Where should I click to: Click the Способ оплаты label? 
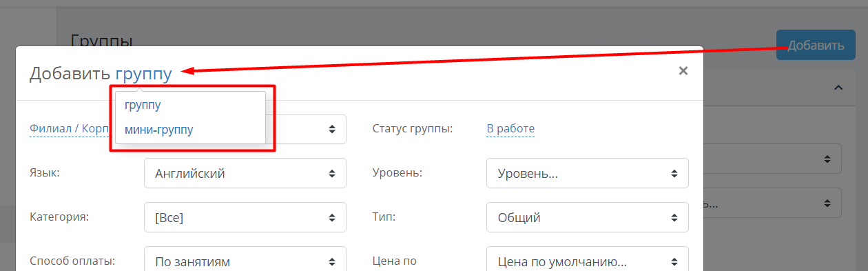click(72, 261)
